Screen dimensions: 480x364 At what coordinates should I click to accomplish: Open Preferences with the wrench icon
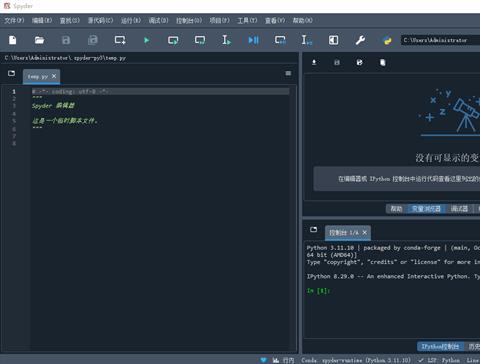point(360,40)
